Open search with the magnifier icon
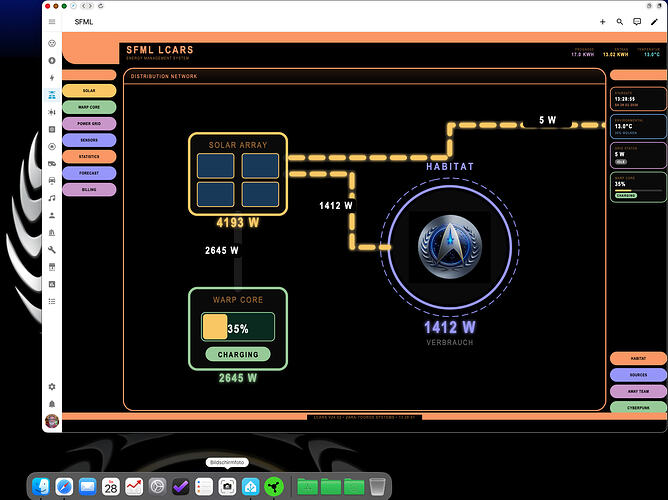Screen dimensions: 668x500 point(620,22)
